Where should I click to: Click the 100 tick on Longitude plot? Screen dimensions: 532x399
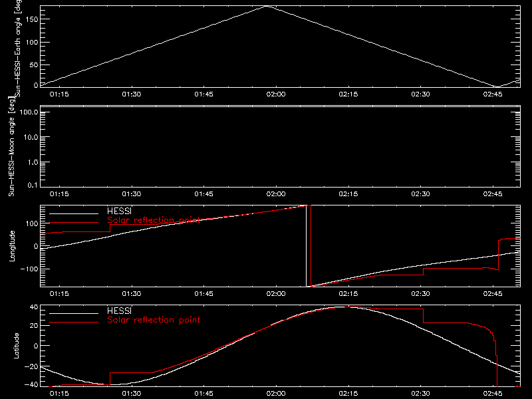click(x=31, y=223)
